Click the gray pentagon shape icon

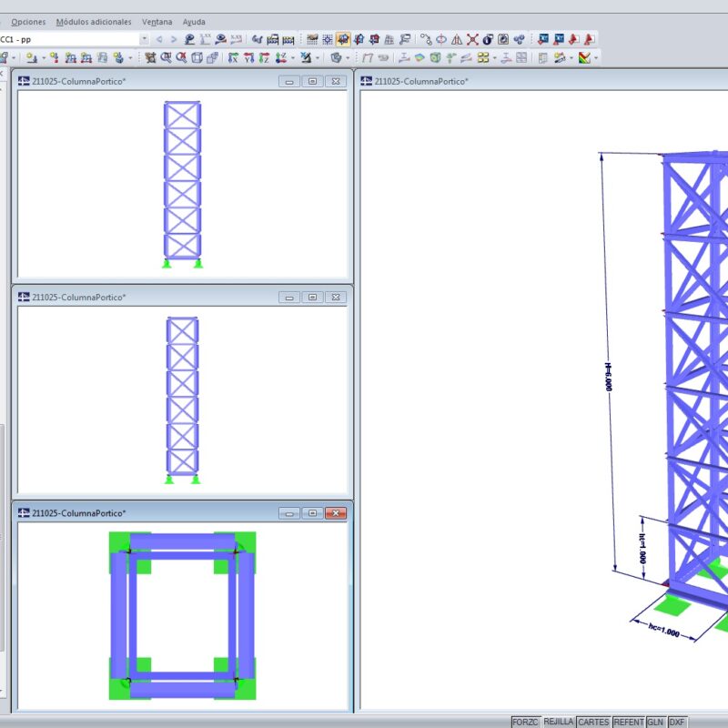[x=336, y=57]
